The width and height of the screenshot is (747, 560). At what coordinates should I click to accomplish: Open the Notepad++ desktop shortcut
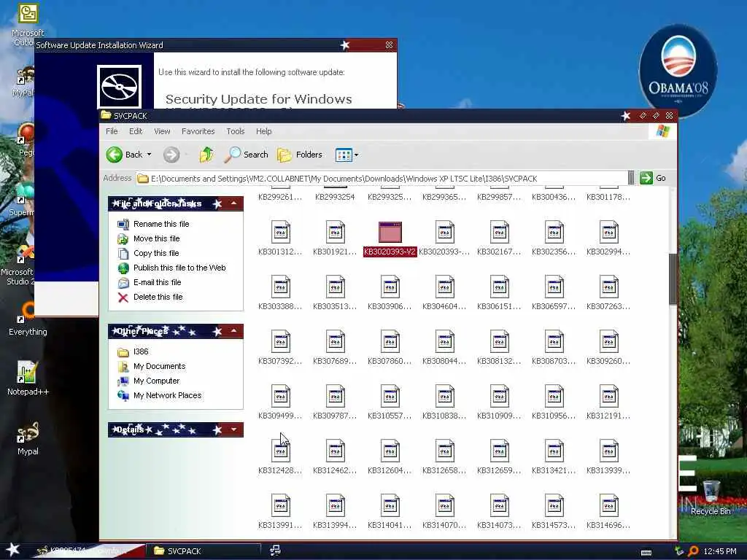click(28, 378)
